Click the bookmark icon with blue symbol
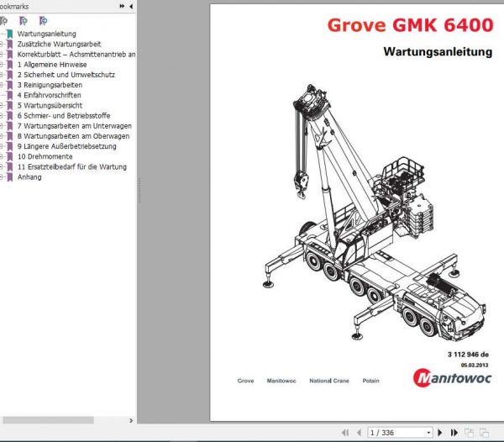 (x=43, y=21)
